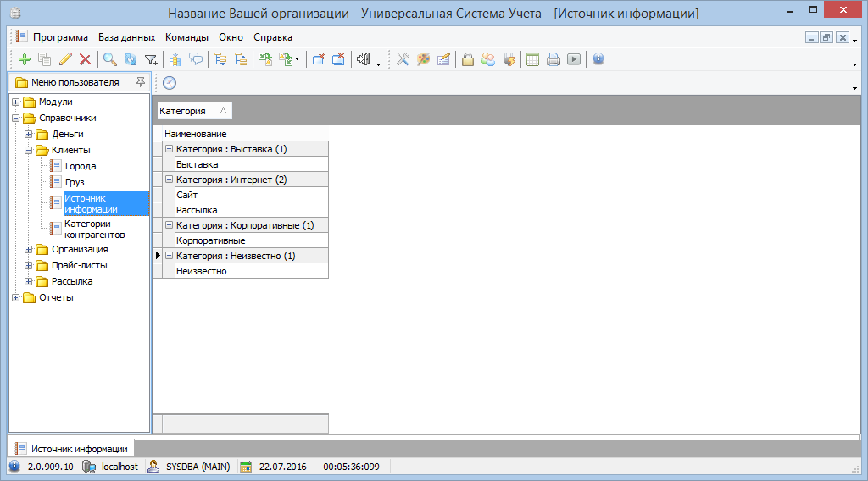Click the Категория grouping column button
Viewport: 868px width, 481px height.
(194, 111)
